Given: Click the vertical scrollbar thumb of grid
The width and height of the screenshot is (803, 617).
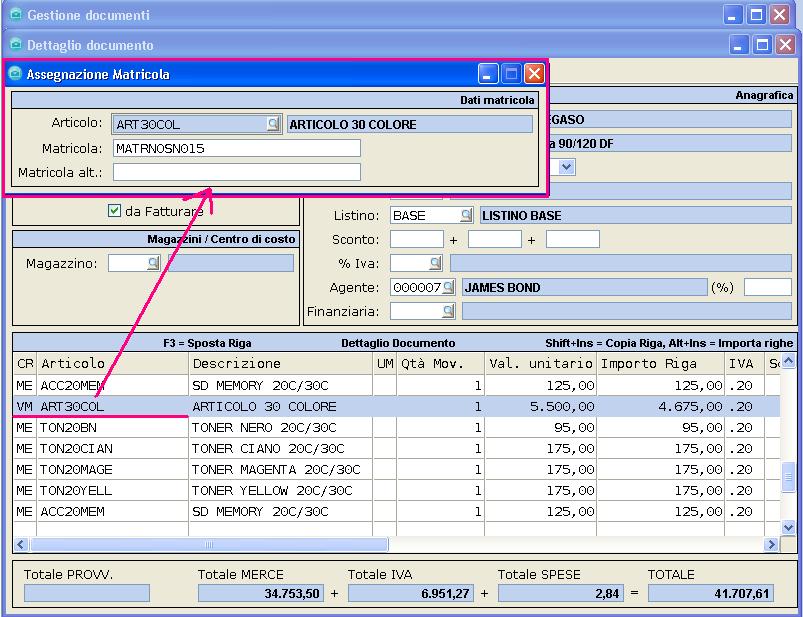Looking at the screenshot, I should tap(788, 477).
